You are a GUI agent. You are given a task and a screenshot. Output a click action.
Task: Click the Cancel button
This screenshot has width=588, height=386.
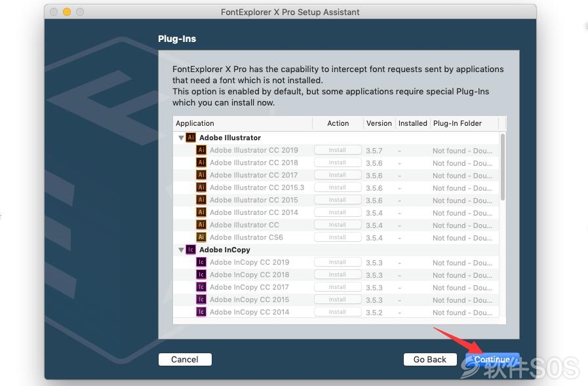185,359
